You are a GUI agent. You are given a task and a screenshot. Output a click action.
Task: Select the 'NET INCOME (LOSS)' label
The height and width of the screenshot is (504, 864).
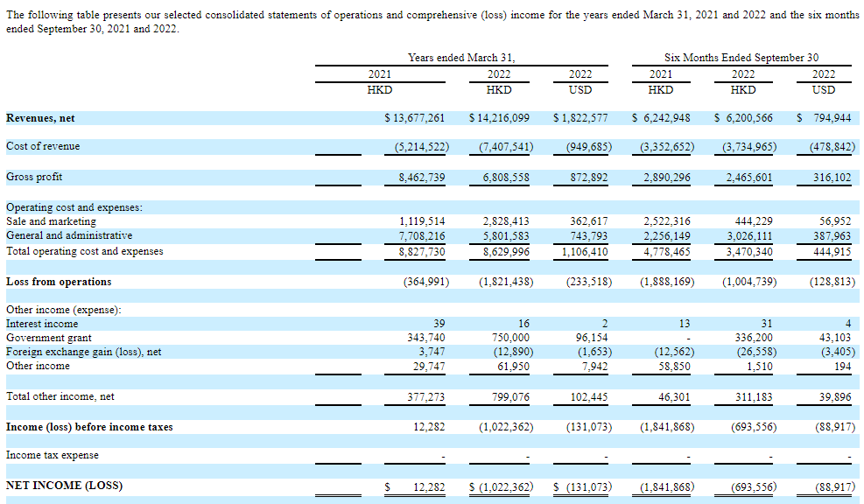[x=64, y=486]
